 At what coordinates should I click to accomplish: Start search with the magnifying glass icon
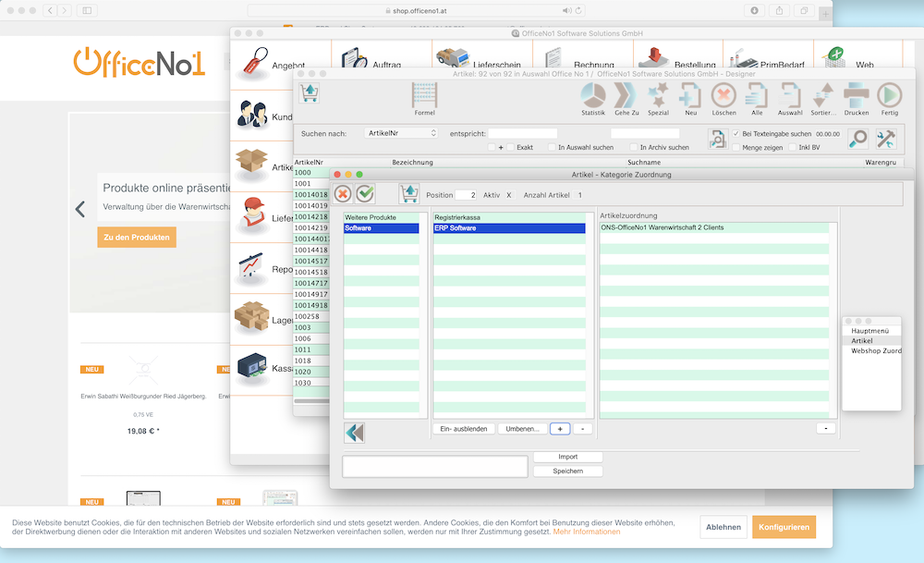[858, 139]
